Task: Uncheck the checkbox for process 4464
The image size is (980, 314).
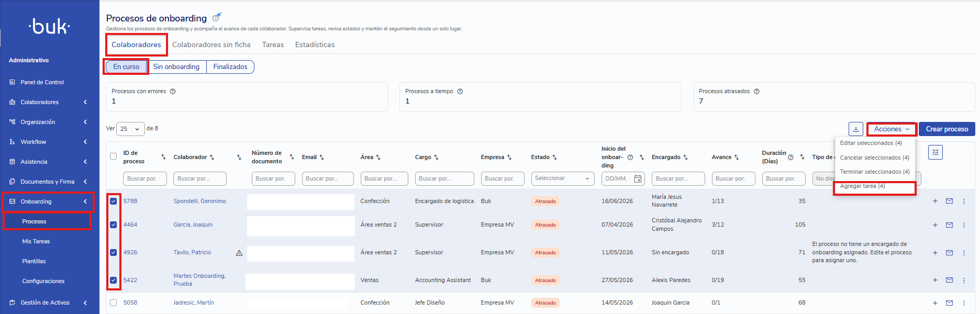Action: tap(113, 225)
